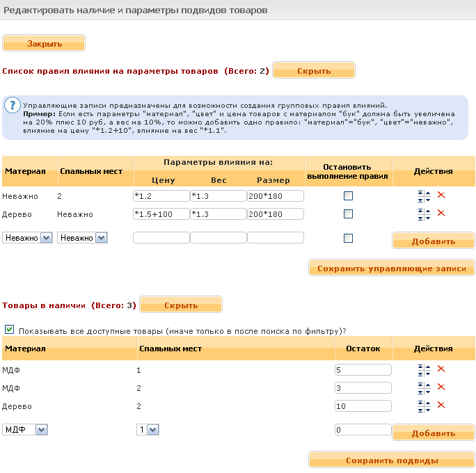Save subtypes with 'Сохранить подвиды'
The width and height of the screenshot is (476, 473).
point(392,460)
